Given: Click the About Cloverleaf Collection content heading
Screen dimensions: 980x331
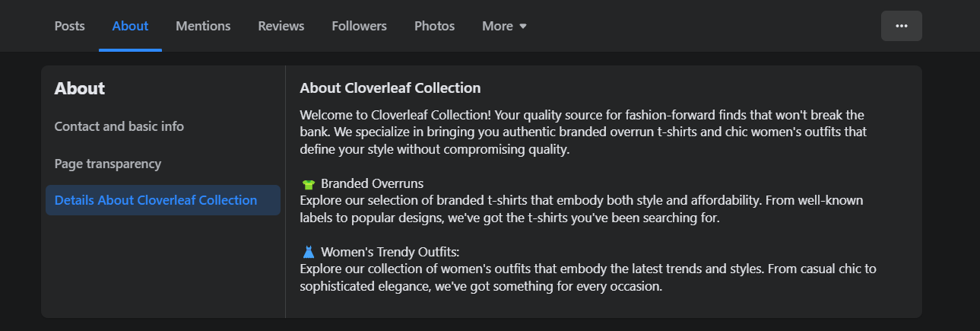Looking at the screenshot, I should (x=390, y=88).
